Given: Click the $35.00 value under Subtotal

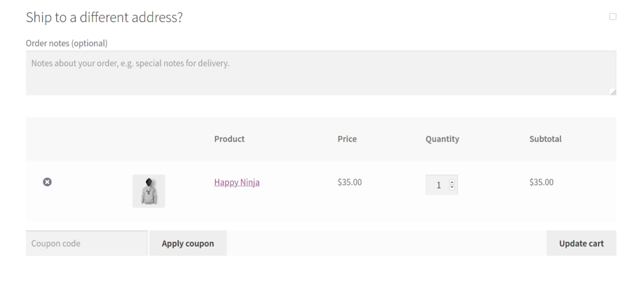Looking at the screenshot, I should tap(541, 182).
